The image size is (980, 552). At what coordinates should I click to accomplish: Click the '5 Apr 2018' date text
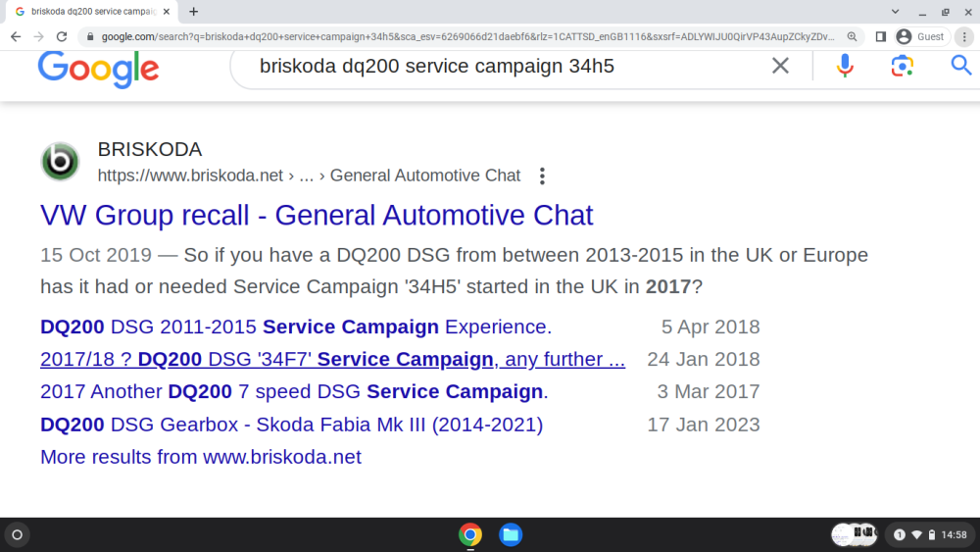tap(710, 326)
